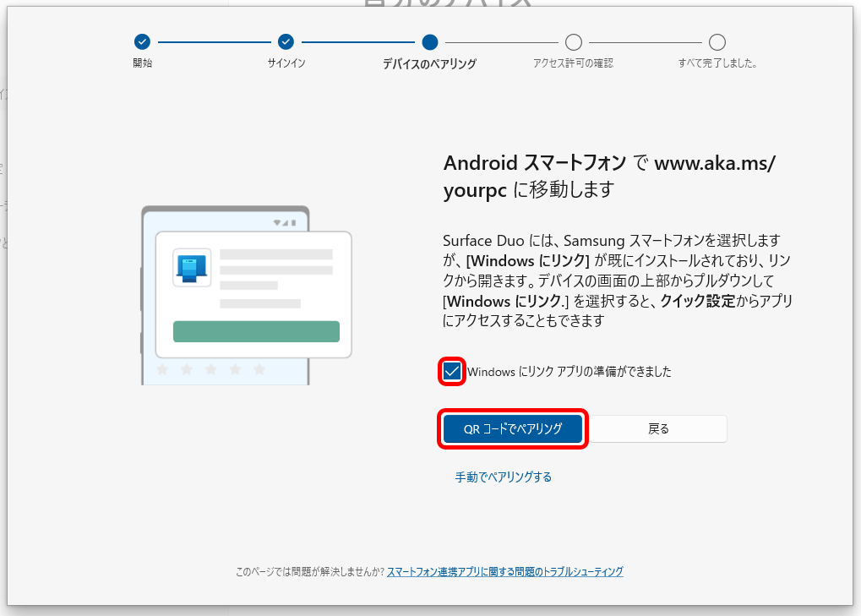Click the デバイスのペアリング step label
Screen dimensions: 861x616
click(x=429, y=63)
